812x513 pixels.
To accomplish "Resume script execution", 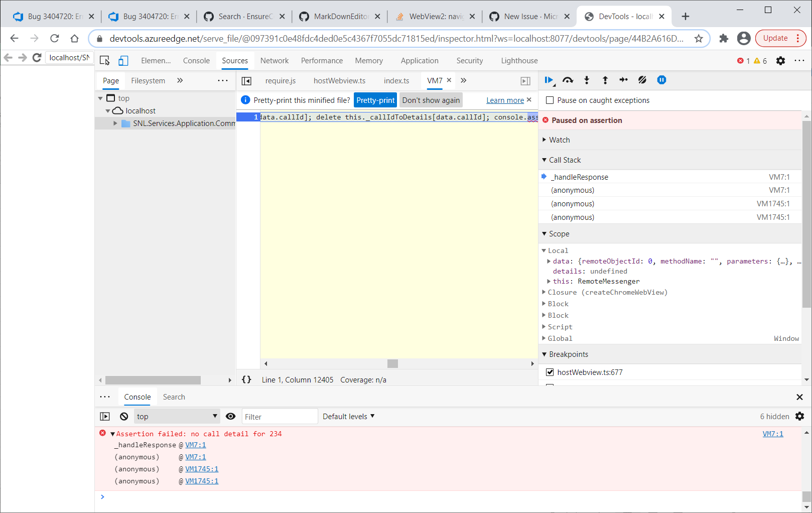I will pos(549,80).
